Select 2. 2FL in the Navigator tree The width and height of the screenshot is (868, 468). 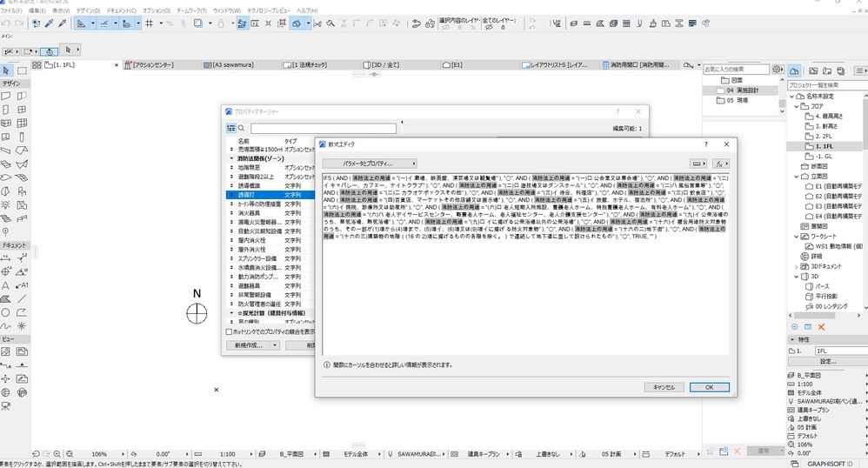tap(823, 137)
